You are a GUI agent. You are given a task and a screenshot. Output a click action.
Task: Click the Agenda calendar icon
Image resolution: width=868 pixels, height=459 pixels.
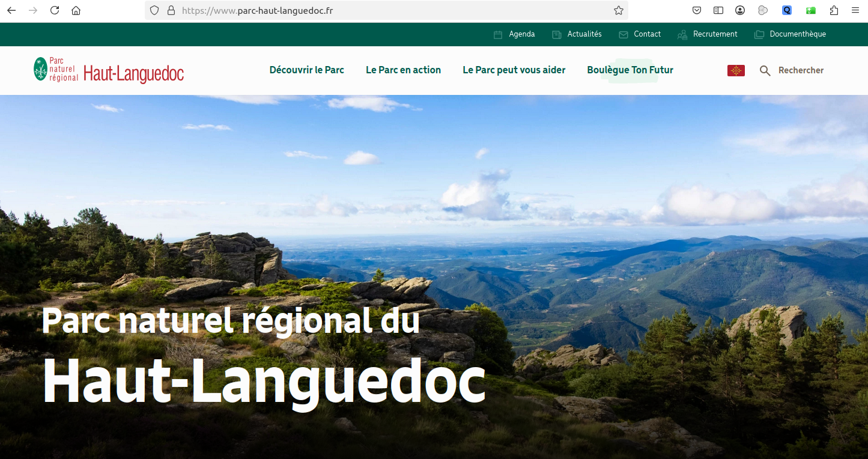498,35
